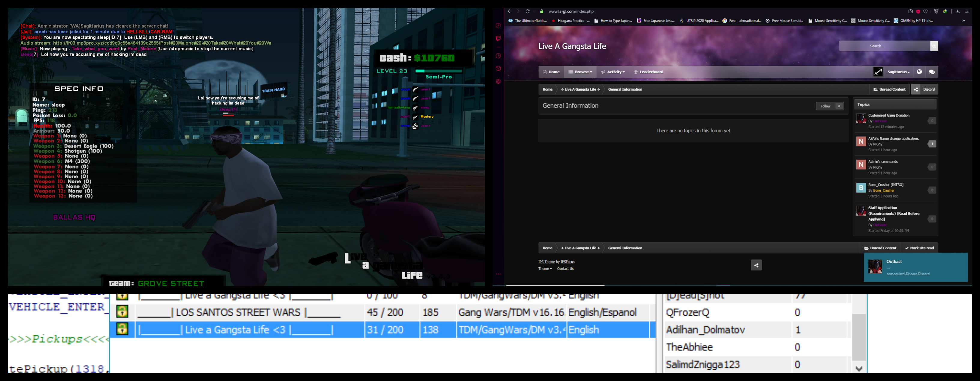Follow the General Information forum

pos(826,106)
